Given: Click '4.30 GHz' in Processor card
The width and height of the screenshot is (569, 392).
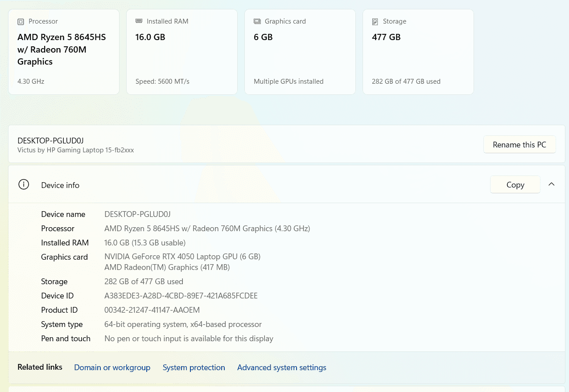Looking at the screenshot, I should tap(31, 82).
